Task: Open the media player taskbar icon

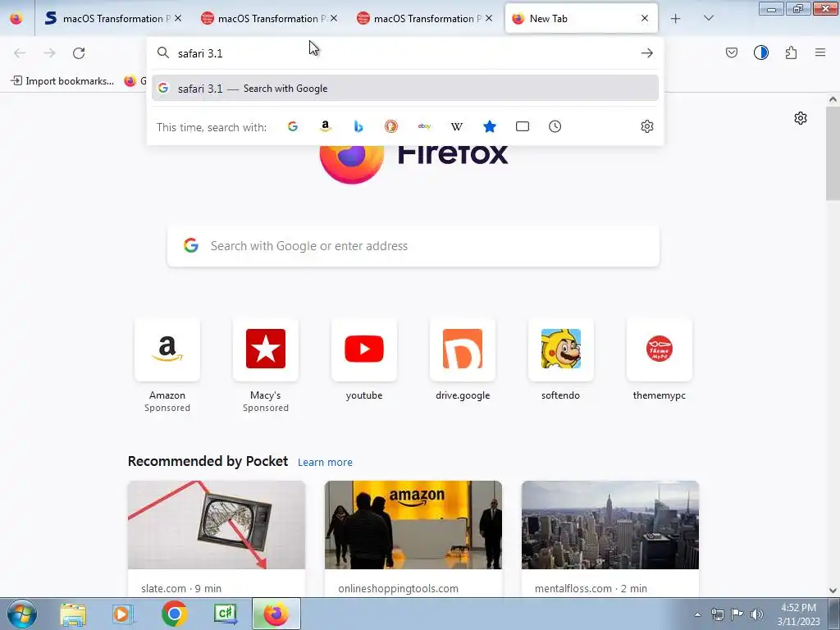Action: (x=123, y=614)
